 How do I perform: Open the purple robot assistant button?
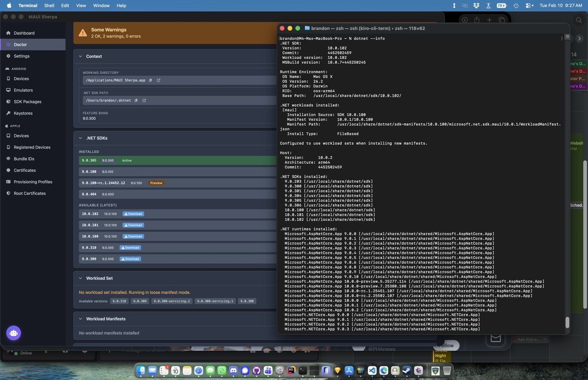pyautogui.click(x=13, y=333)
